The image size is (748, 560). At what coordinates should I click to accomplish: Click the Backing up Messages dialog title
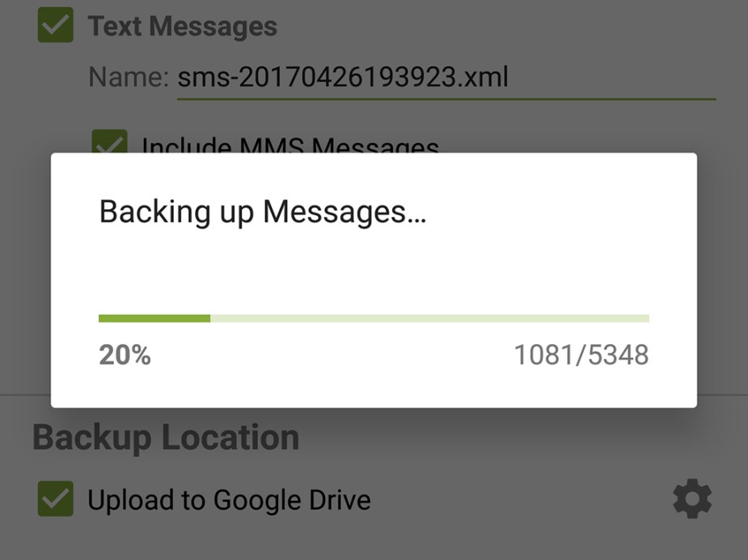tap(262, 212)
